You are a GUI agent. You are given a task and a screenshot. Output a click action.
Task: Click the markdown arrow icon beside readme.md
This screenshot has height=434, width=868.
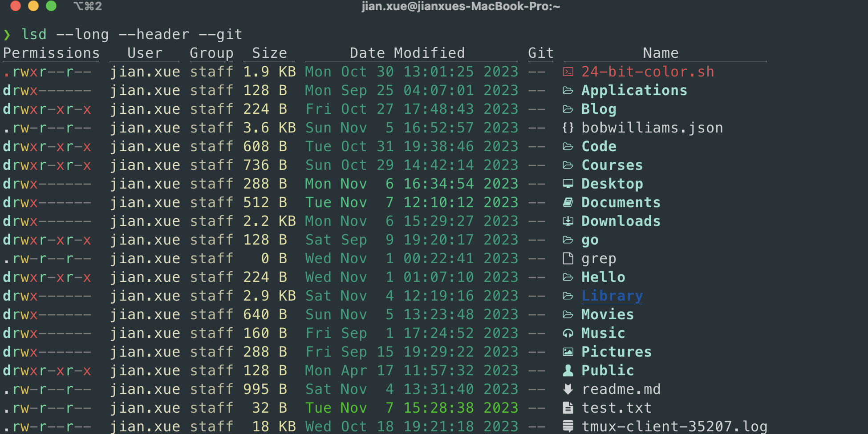(568, 389)
